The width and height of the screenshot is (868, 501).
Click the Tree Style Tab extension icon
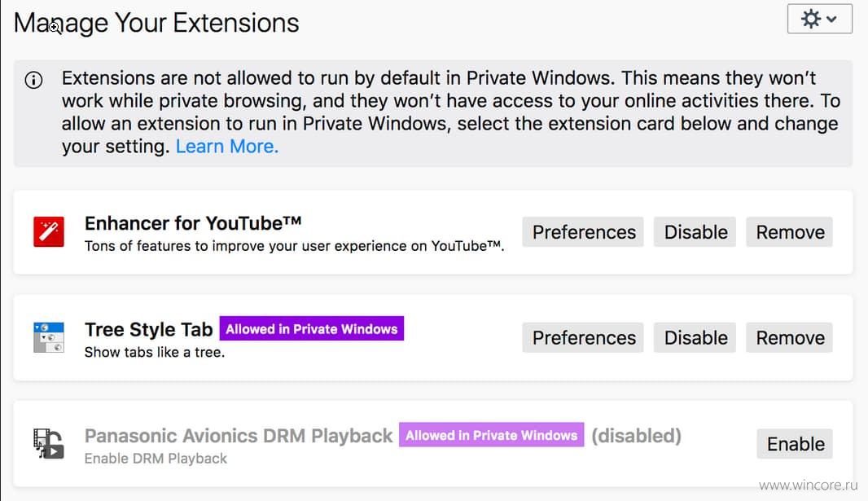[49, 338]
